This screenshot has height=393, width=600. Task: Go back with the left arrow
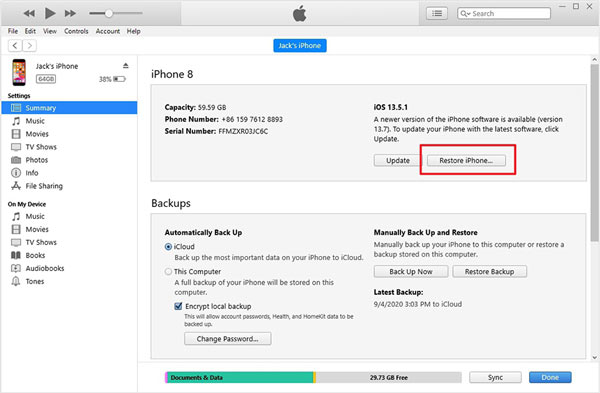tap(15, 46)
